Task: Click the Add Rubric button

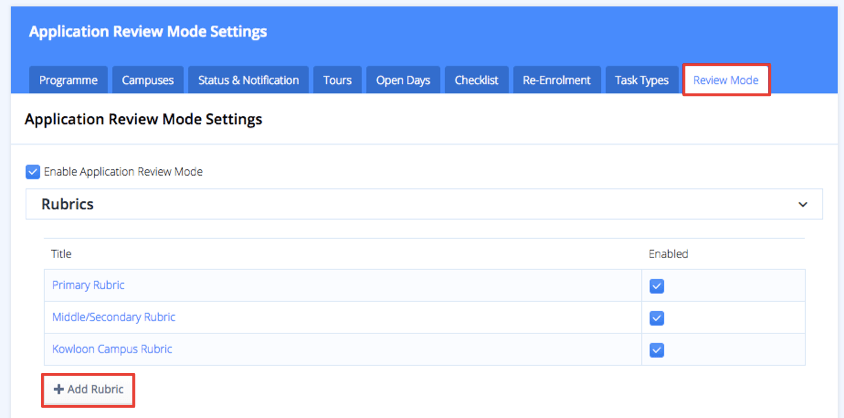Action: (x=88, y=389)
